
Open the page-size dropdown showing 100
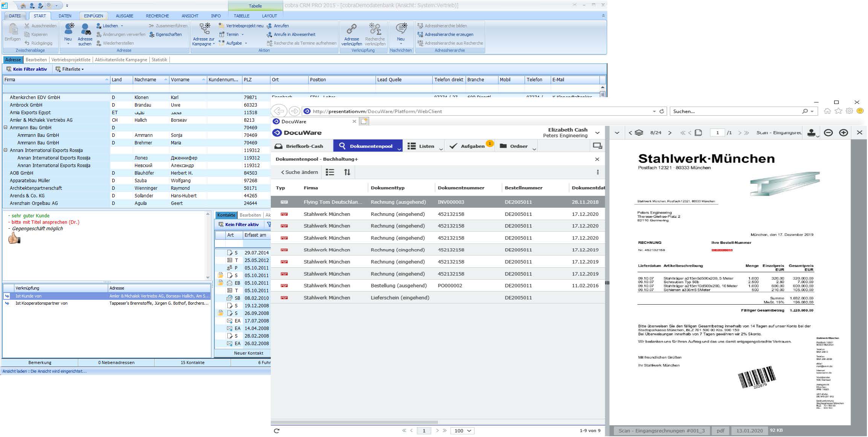[462, 431]
